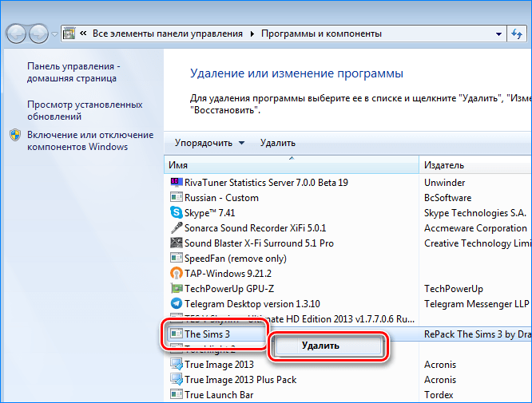This screenshot has width=532, height=403.
Task: Select Sonarca Sound Recorder XiFi 5.0.1
Action: (255, 227)
